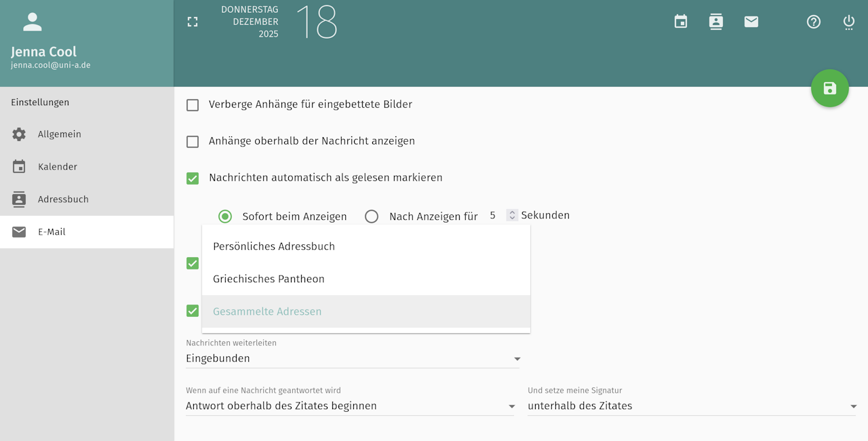This screenshot has height=441, width=868.
Task: Open the 'Nachrichten weiterleiten' dropdown
Action: 353,358
